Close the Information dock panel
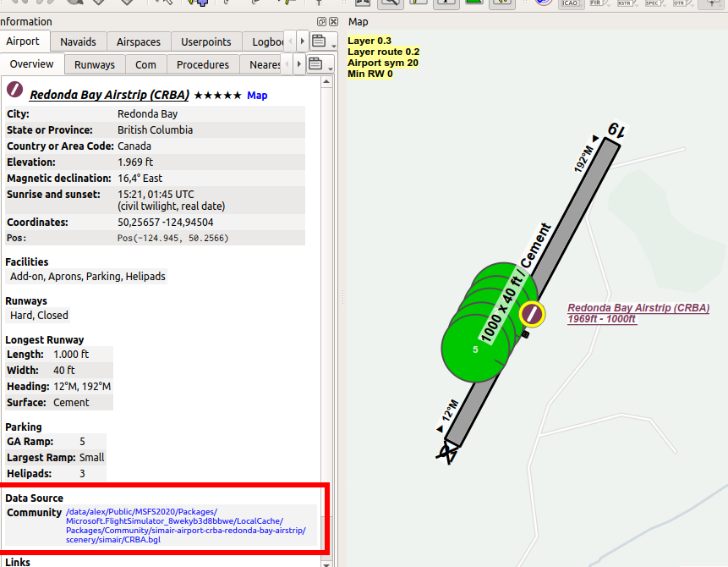The width and height of the screenshot is (728, 567). [333, 21]
